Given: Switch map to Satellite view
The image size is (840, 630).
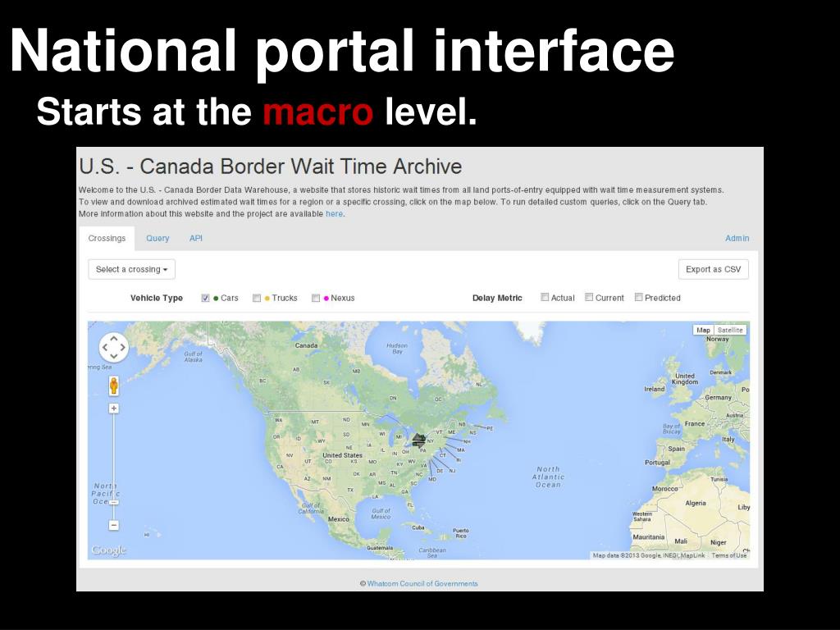Looking at the screenshot, I should coord(730,330).
